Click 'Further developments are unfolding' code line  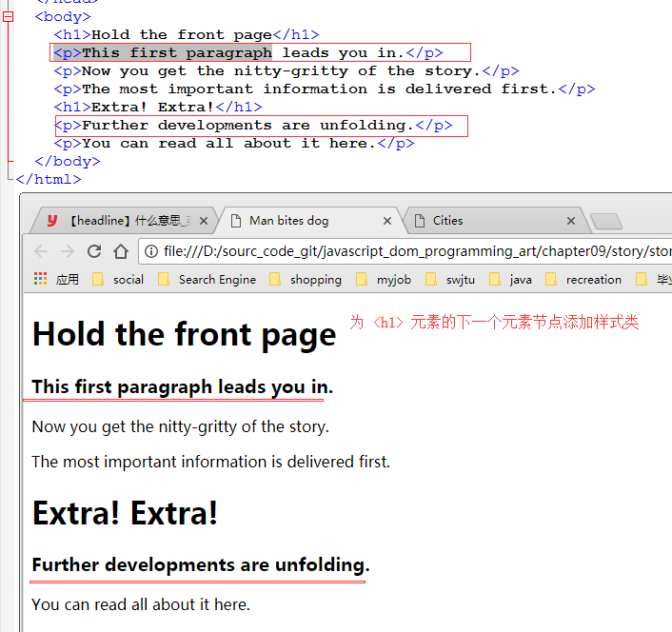pyautogui.click(x=253, y=125)
